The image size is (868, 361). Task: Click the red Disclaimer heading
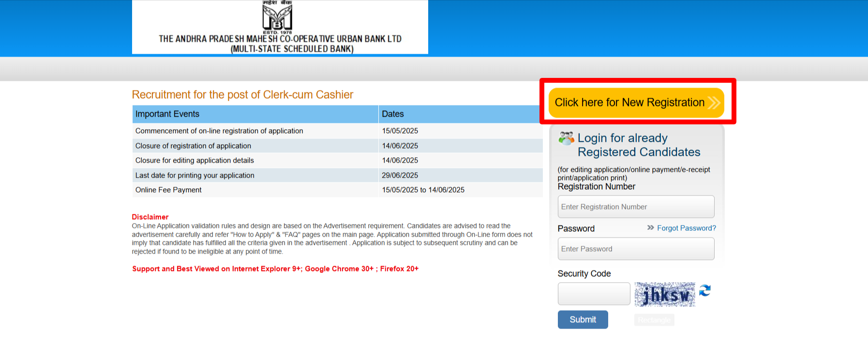[x=150, y=217]
